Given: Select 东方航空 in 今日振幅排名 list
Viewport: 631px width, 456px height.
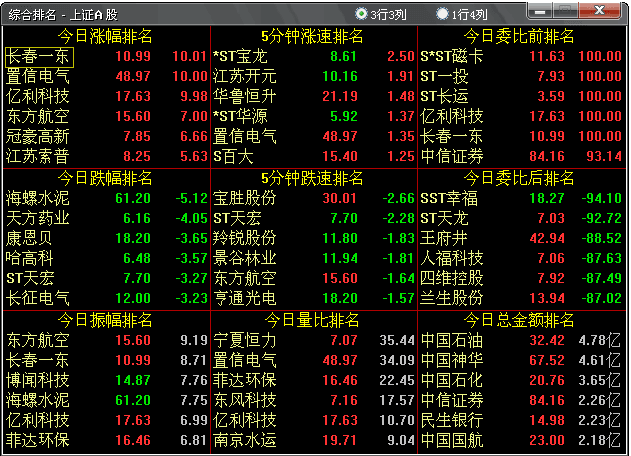Looking at the screenshot, I should point(107,340).
